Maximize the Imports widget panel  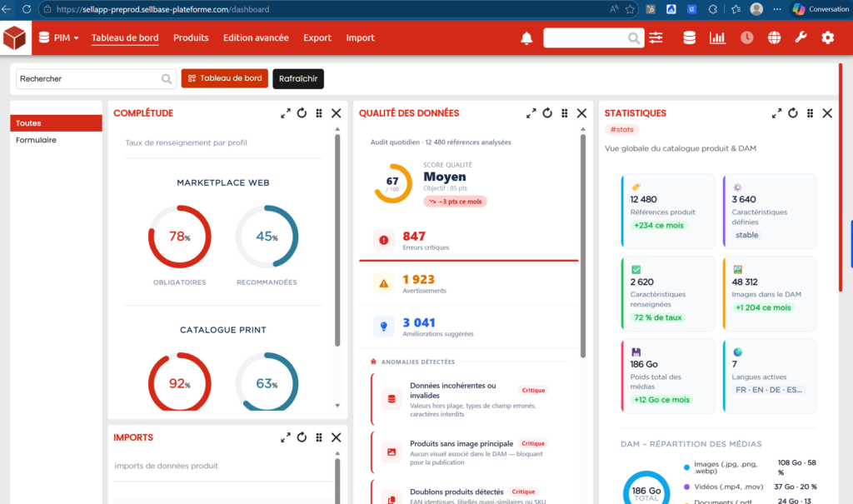click(286, 437)
